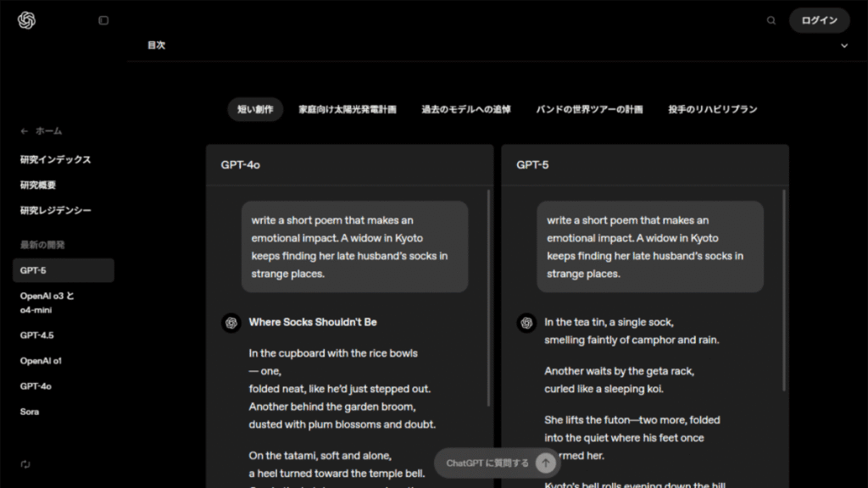Open the OpenAI logo home link
The height and width of the screenshot is (488, 868).
click(26, 20)
